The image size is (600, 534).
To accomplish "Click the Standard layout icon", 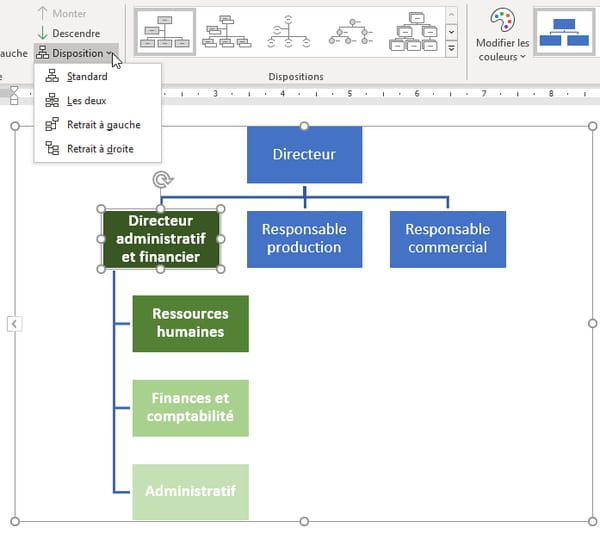I will tap(52, 76).
